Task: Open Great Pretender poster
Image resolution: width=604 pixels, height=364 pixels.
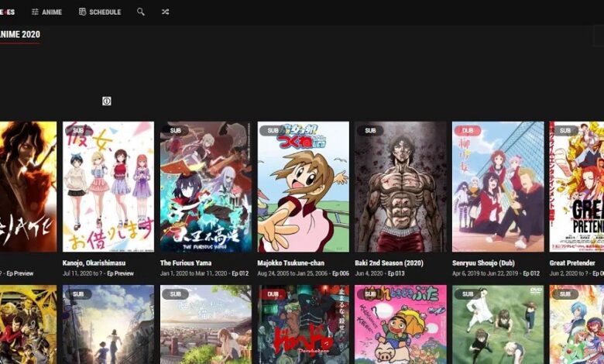Action: (577, 187)
